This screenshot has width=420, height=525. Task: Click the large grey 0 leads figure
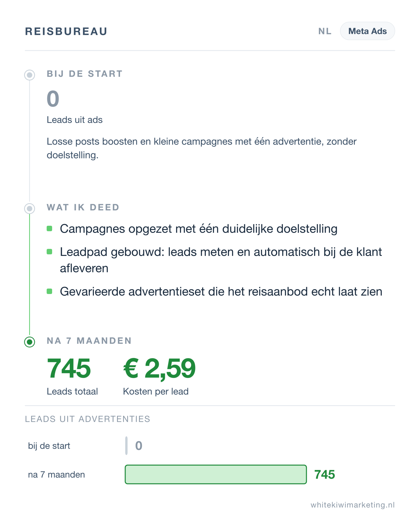tap(53, 99)
